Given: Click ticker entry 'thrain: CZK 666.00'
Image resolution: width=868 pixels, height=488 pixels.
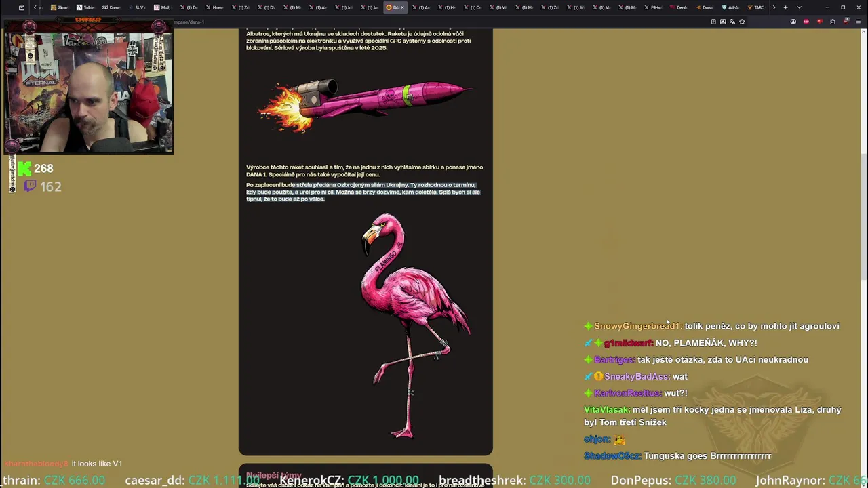Looking at the screenshot, I should click(x=54, y=481).
